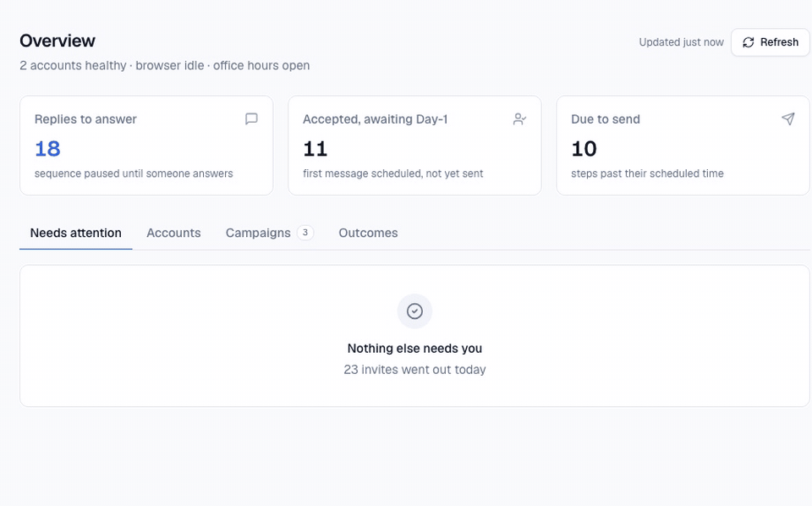Click 'steps past their scheduled time' text
This screenshot has height=506, width=812.
[647, 173]
